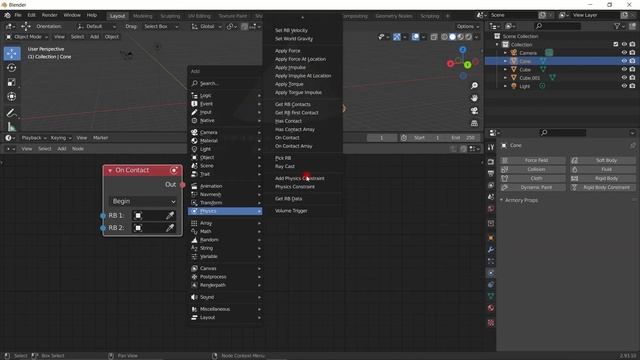Open the Begin dropdown on On Contact node
Image resolution: width=640 pixels, height=360 pixels.
(x=143, y=201)
